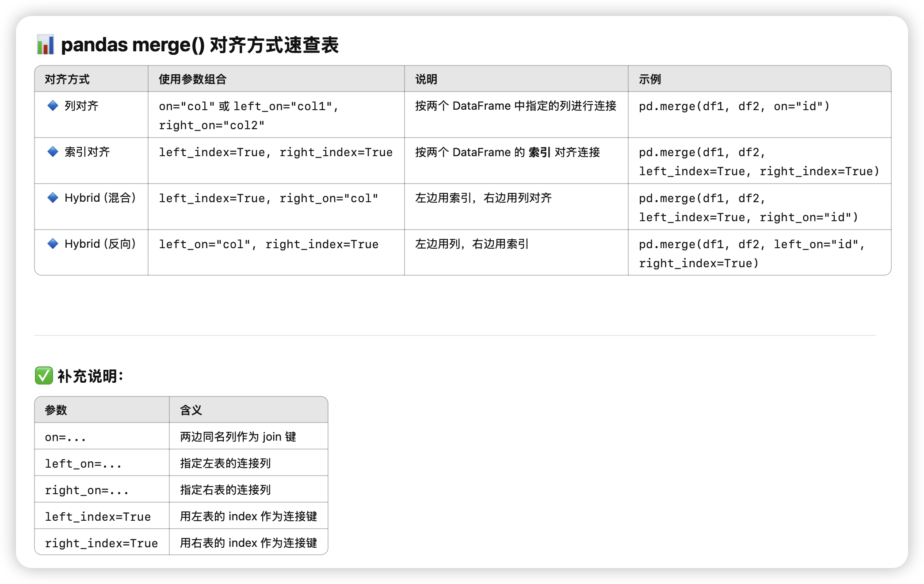Click the 列对齐 row label

coord(81,106)
